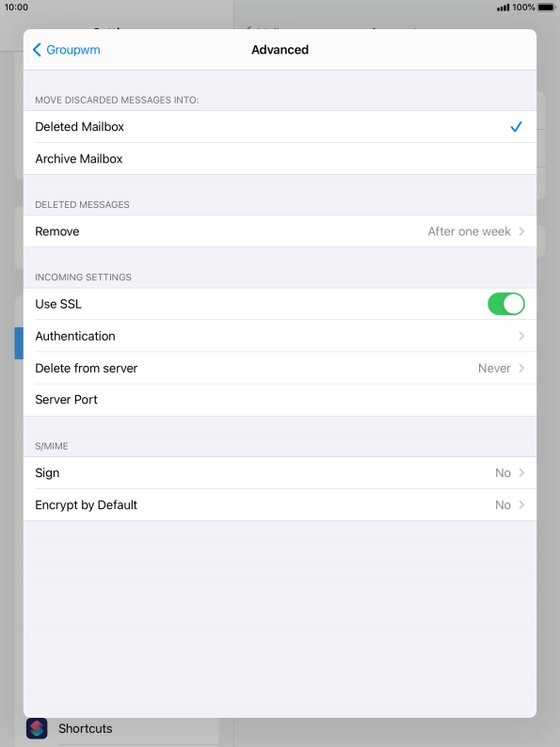Tap the Advanced title header

tap(280, 50)
